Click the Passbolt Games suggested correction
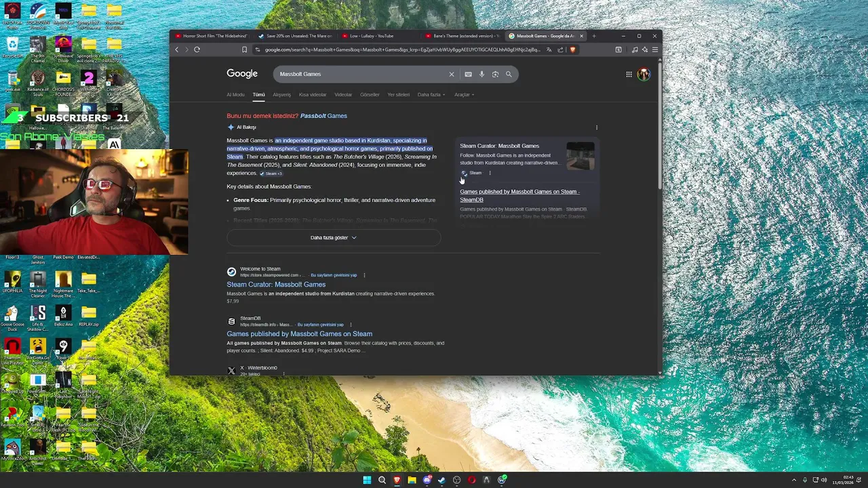This screenshot has width=868, height=488. pyautogui.click(x=323, y=116)
